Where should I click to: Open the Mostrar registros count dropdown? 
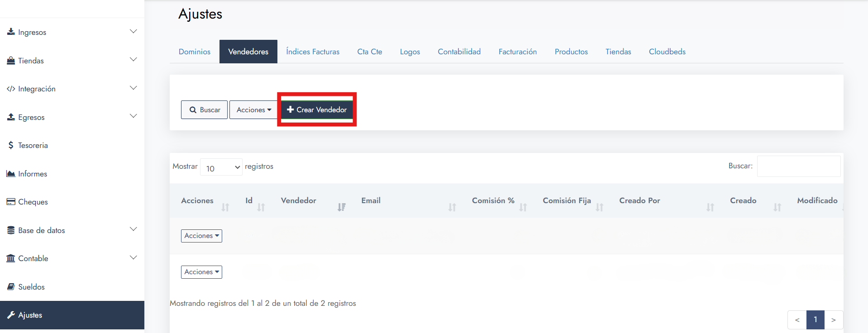pos(221,167)
